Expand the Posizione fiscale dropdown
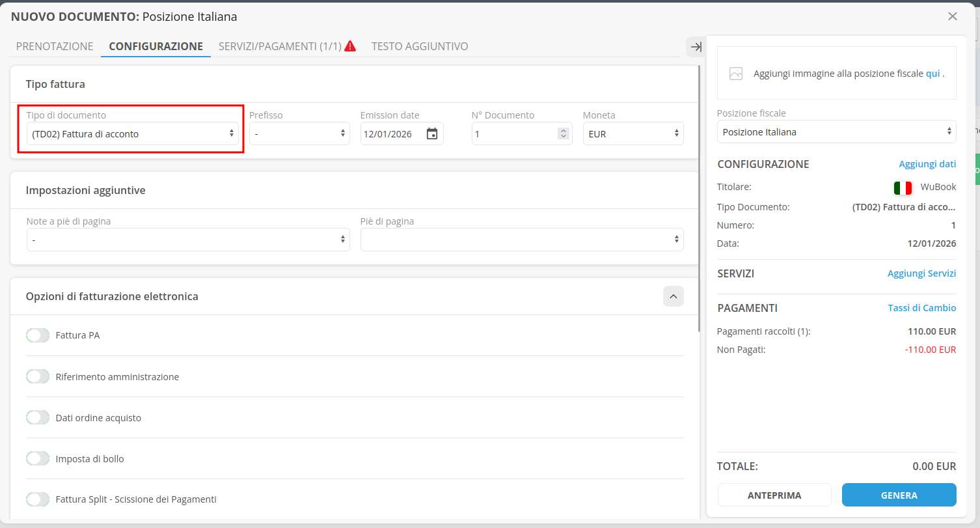The image size is (980, 528). pos(836,132)
